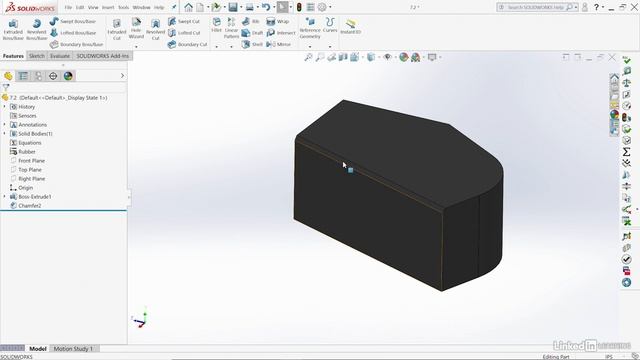Image resolution: width=640 pixels, height=360 pixels.
Task: Choose Boundary Cut
Action: tap(188, 44)
